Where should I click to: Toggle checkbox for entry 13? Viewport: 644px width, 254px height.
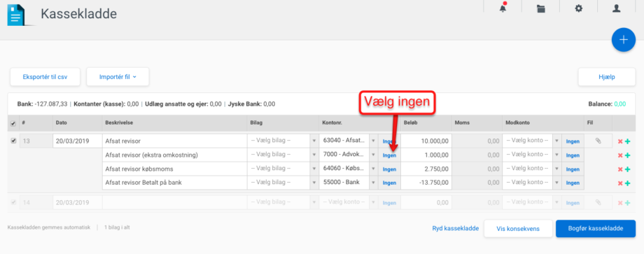tap(13, 141)
